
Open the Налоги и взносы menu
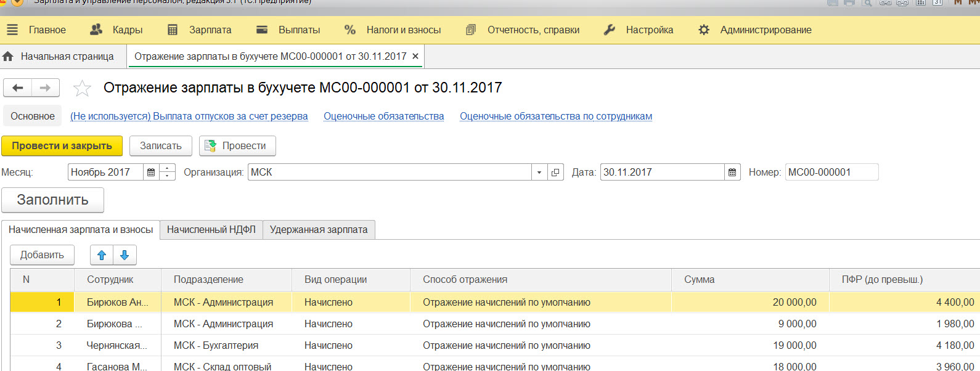[x=393, y=30]
